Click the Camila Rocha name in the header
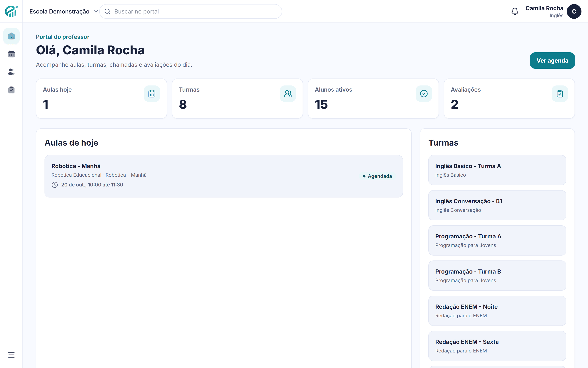 click(544, 8)
